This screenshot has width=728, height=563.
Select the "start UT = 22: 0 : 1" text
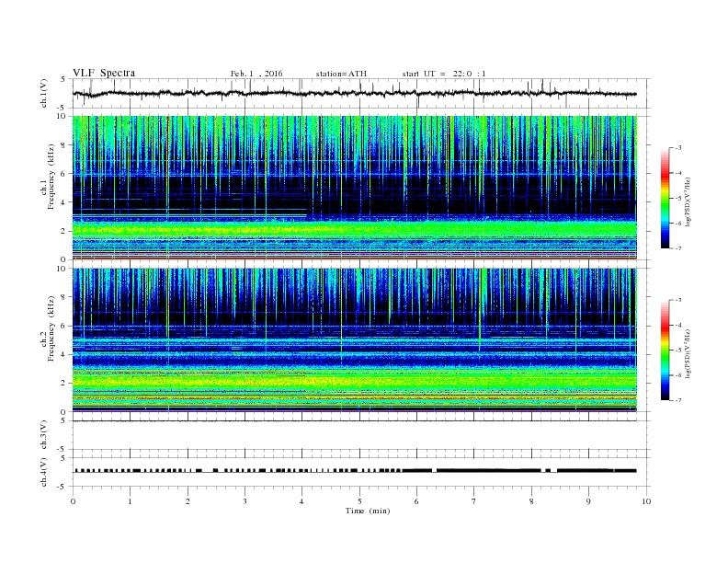[444, 74]
